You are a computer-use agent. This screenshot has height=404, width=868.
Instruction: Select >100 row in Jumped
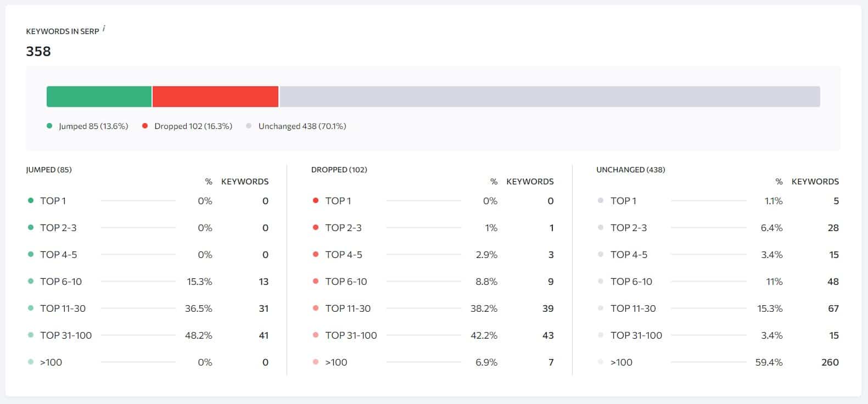coord(148,362)
